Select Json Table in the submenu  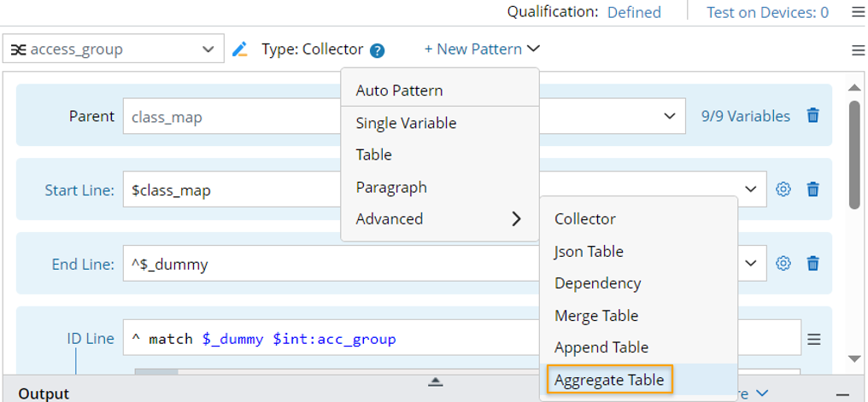(x=589, y=251)
